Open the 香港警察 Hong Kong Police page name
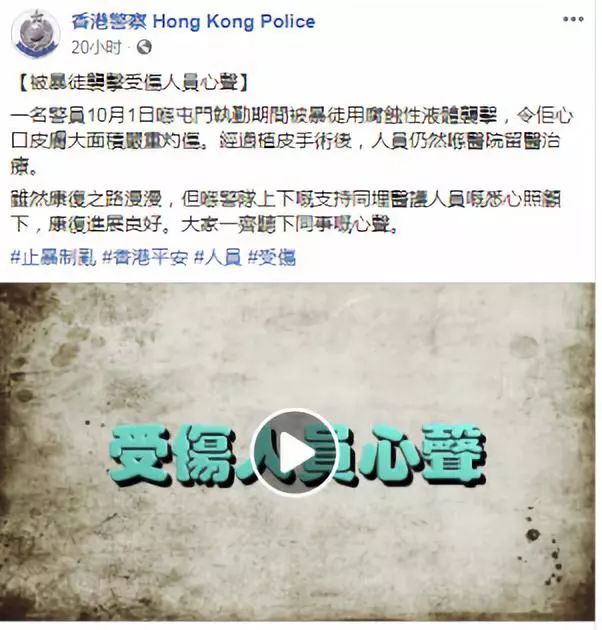This screenshot has height=630, width=602. [193, 21]
